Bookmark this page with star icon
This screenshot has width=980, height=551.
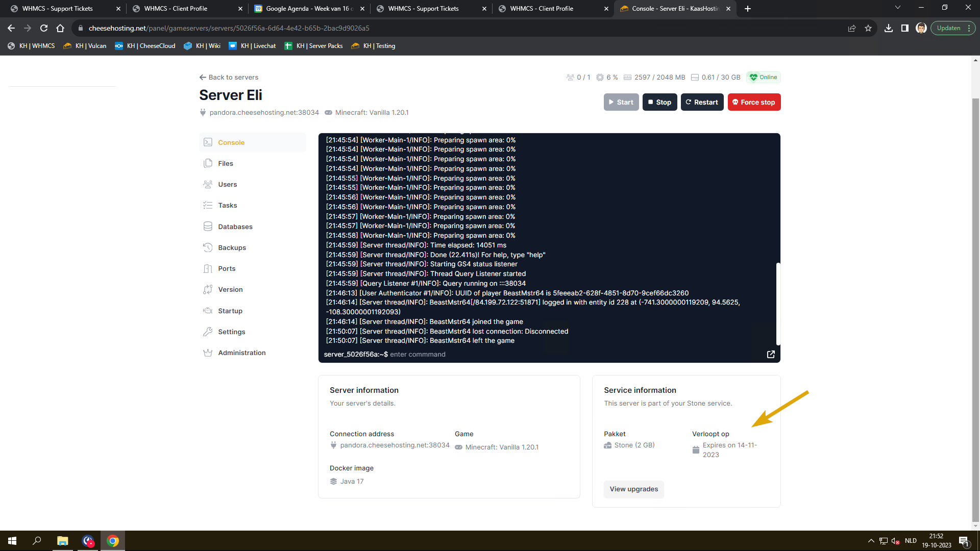click(868, 28)
